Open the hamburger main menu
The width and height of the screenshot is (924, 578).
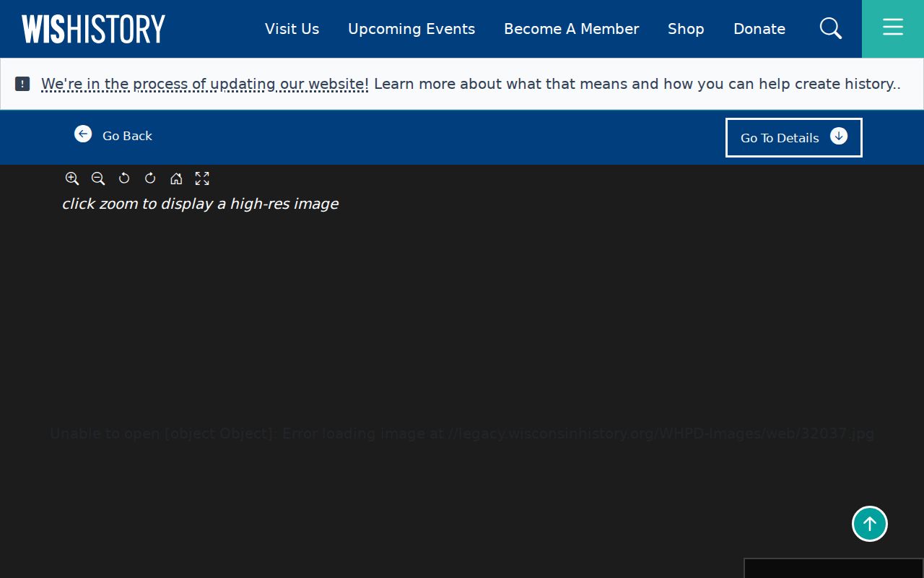pyautogui.click(x=893, y=27)
